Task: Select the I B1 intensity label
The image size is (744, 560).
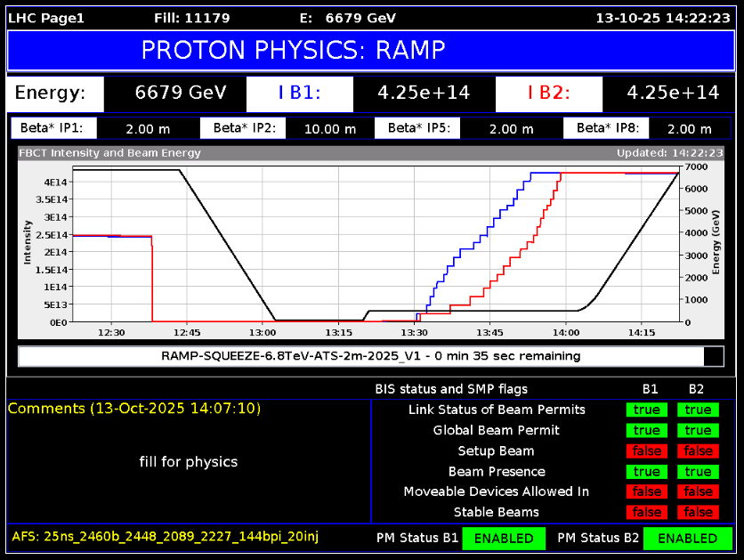Action: click(x=299, y=93)
